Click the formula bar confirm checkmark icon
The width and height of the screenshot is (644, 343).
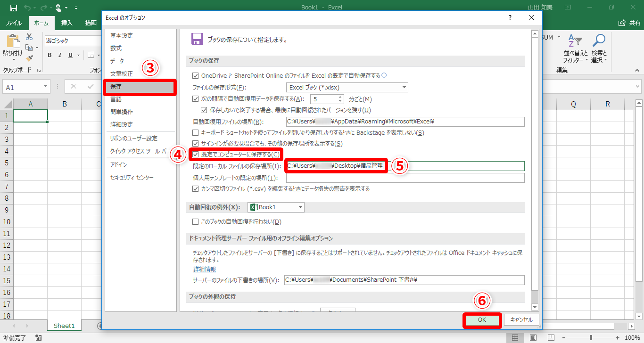[90, 87]
